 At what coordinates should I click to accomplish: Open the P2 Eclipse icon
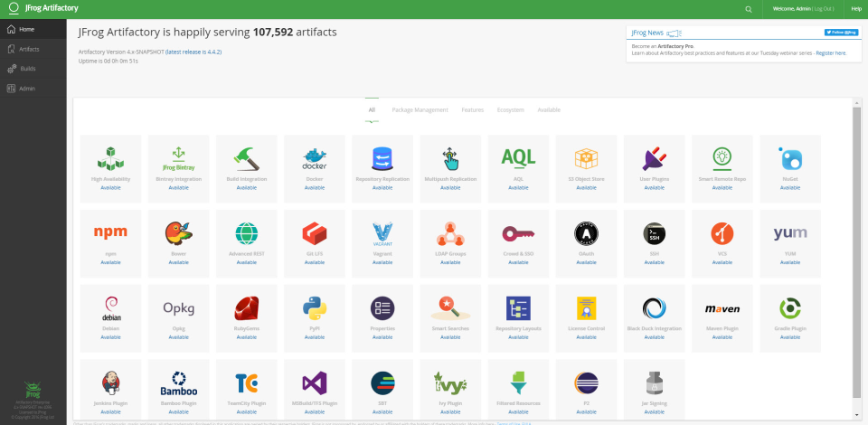coord(586,382)
